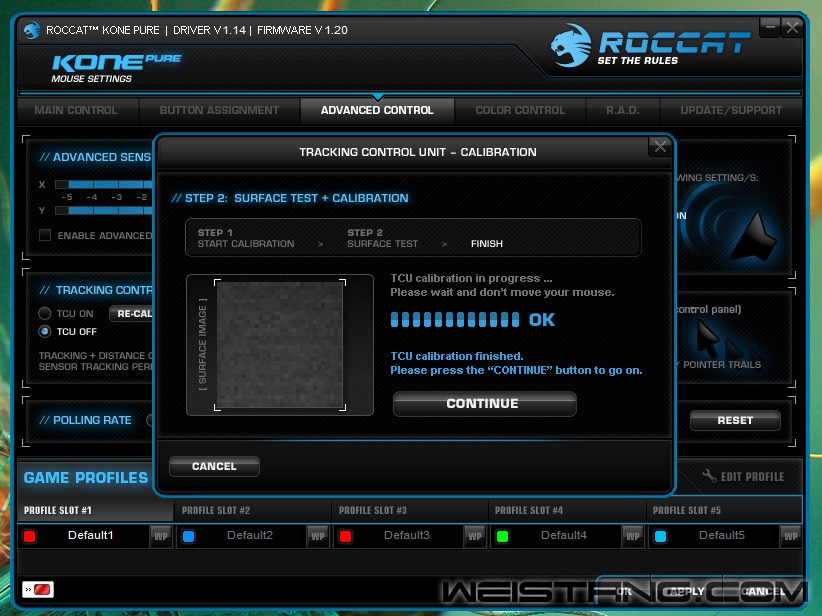The height and width of the screenshot is (616, 822).
Task: Select Profile Slot #5 tab
Action: [724, 510]
